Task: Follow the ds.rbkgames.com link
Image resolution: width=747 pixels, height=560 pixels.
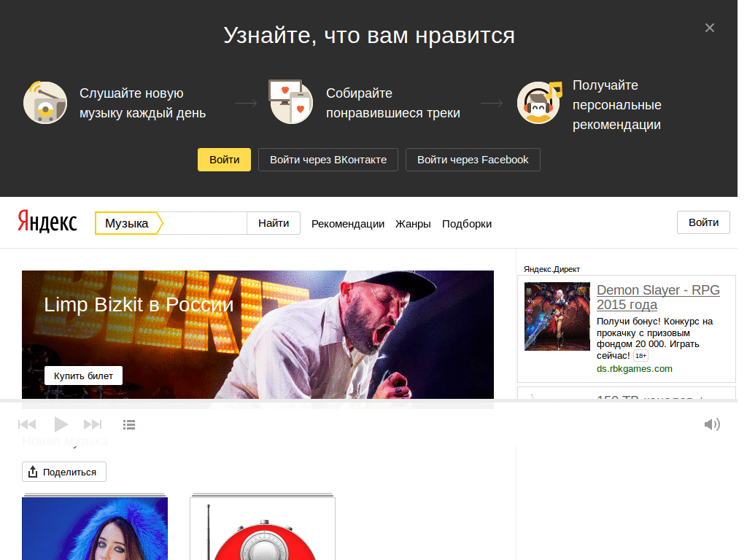Action: (634, 368)
